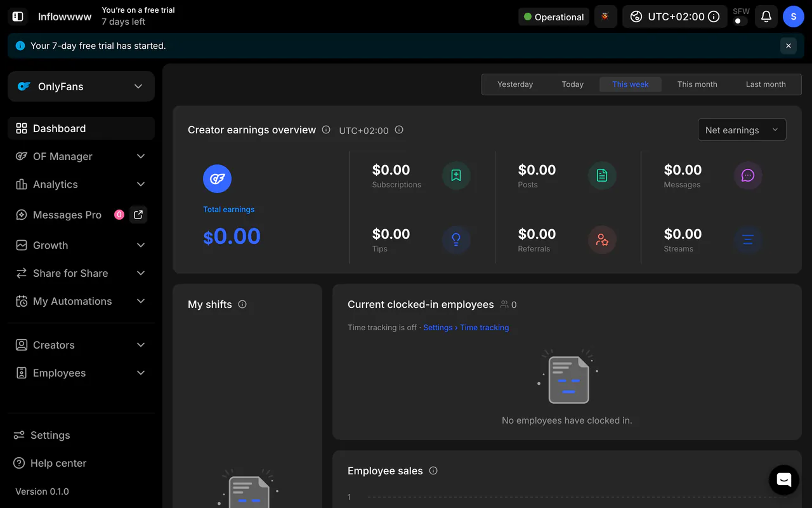The image size is (812, 508).
Task: Open notifications bell
Action: (766, 17)
